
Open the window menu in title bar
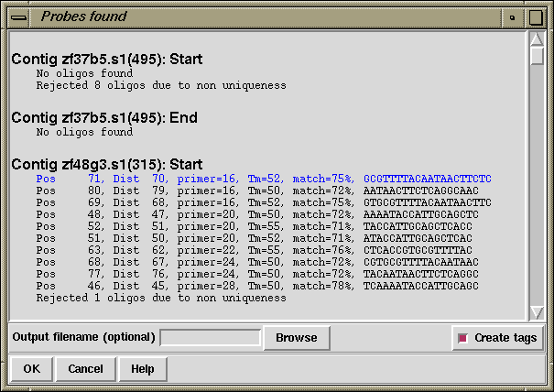click(x=18, y=16)
